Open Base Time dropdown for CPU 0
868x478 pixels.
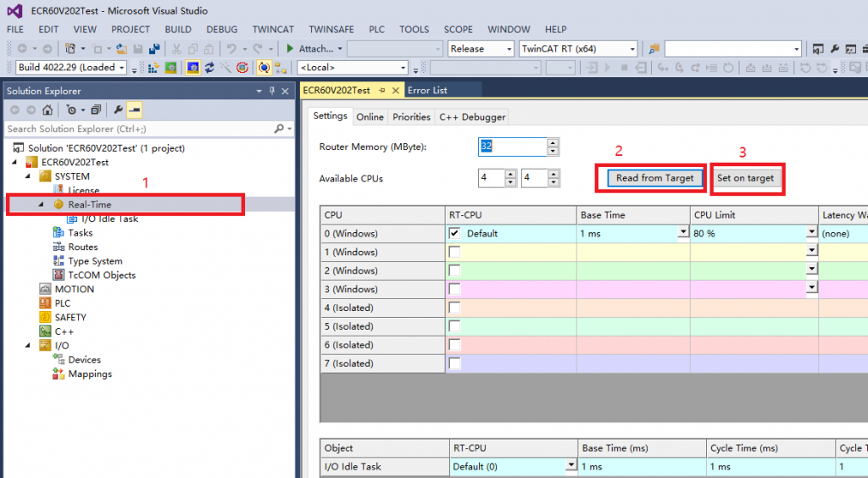(x=683, y=232)
